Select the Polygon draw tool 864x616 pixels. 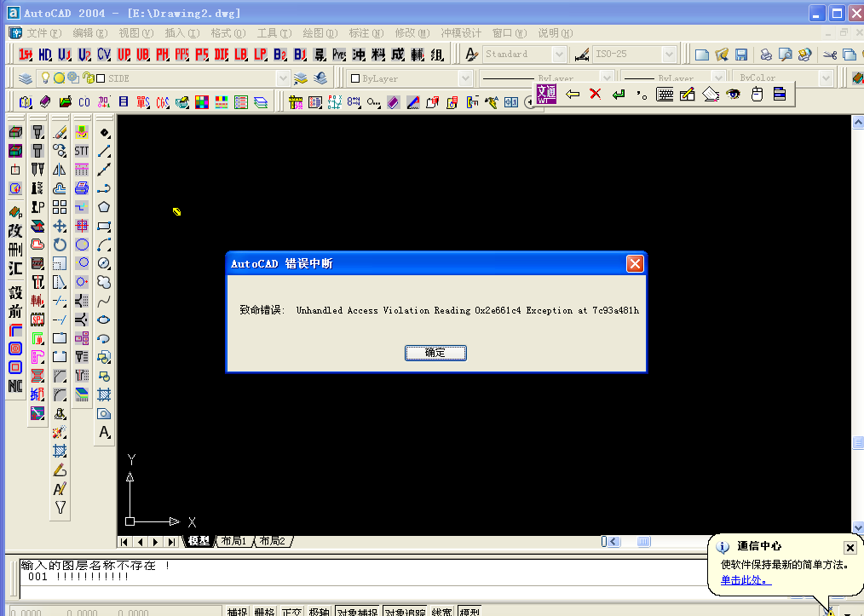click(x=104, y=207)
